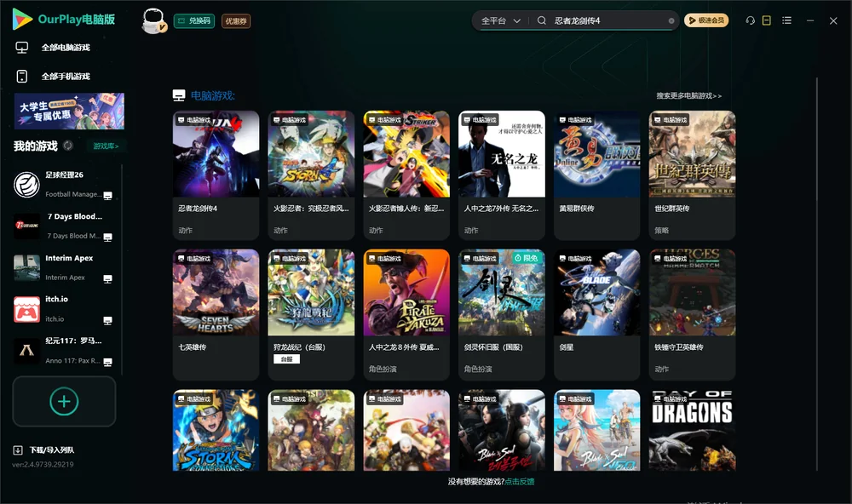This screenshot has width=852, height=504.
Task: Select 足球经理26 in my games
Action: pyautogui.click(x=64, y=184)
